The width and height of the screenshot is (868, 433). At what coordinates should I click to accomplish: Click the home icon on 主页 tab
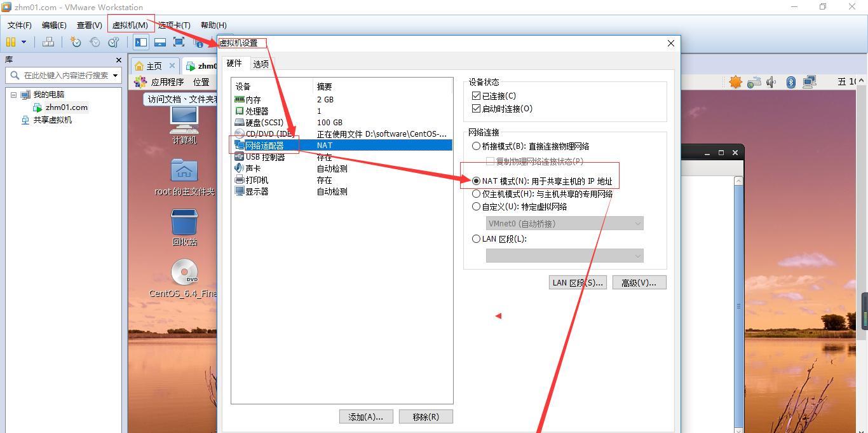(139, 66)
